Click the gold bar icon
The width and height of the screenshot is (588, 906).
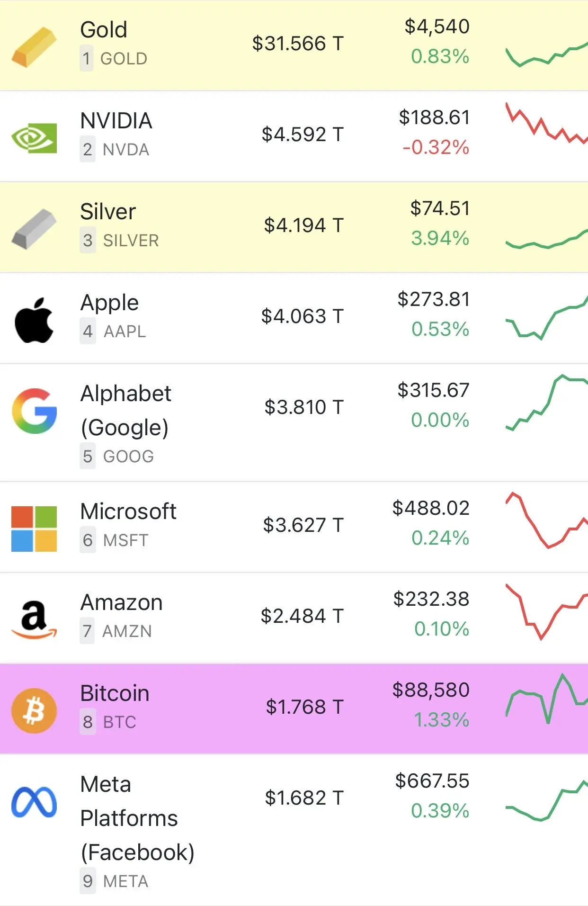click(34, 47)
